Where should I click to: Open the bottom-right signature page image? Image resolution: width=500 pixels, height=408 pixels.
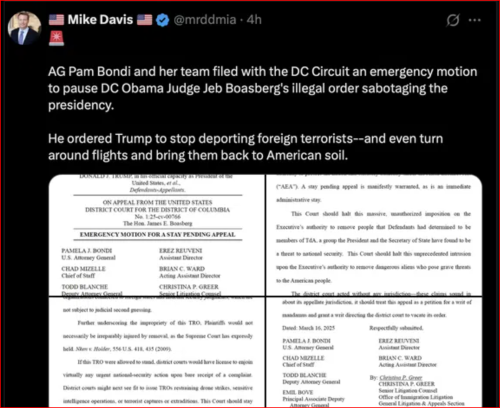[x=374, y=352]
